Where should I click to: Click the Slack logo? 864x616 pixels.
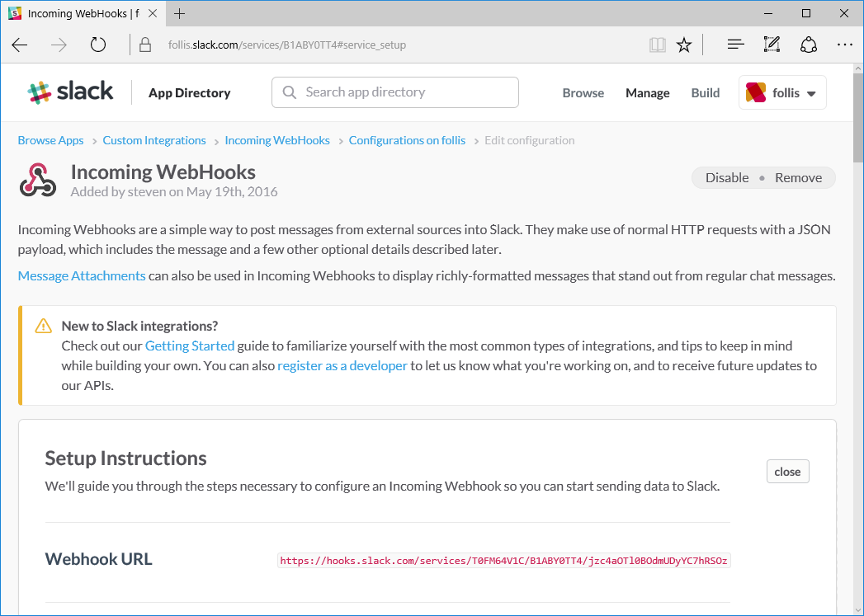(x=70, y=92)
